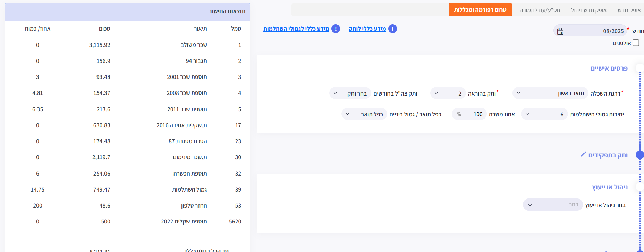Open מידע כללי לגמולי השתלמות link
This screenshot has width=644, height=252.
click(x=296, y=29)
